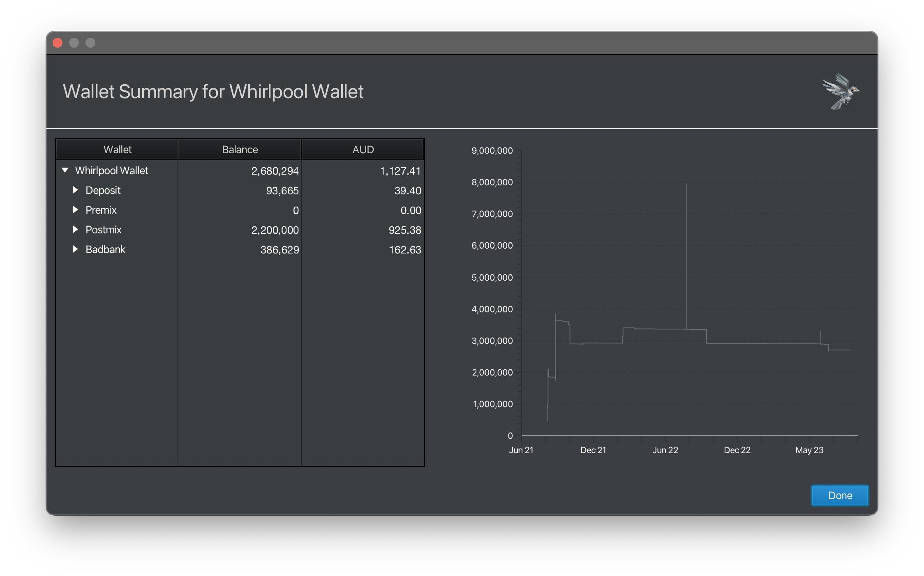Screen dimensions: 924x576
Task: Click the Balance column header
Action: click(240, 150)
